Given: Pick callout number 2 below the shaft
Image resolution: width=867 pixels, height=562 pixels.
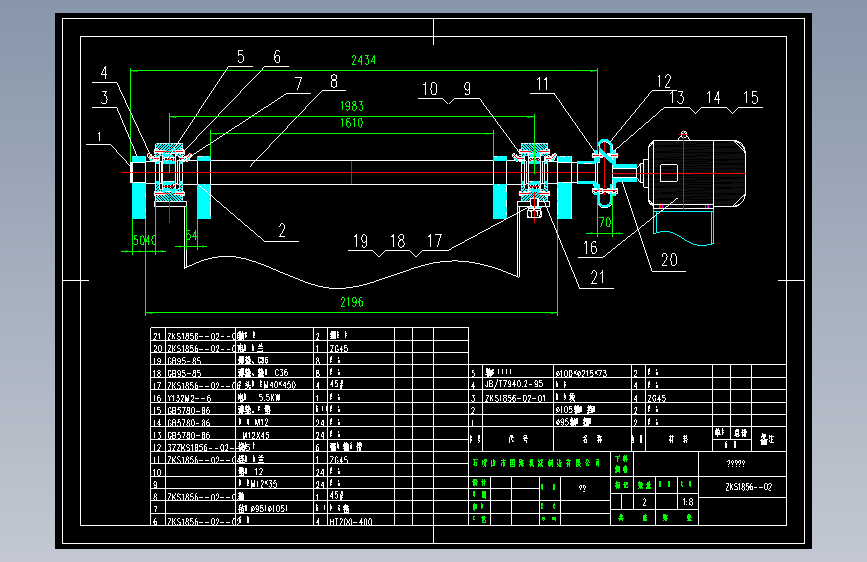Looking at the screenshot, I should tap(282, 230).
